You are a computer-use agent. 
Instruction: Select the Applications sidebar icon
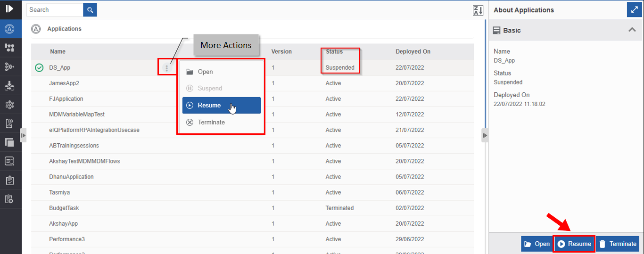[x=9, y=29]
